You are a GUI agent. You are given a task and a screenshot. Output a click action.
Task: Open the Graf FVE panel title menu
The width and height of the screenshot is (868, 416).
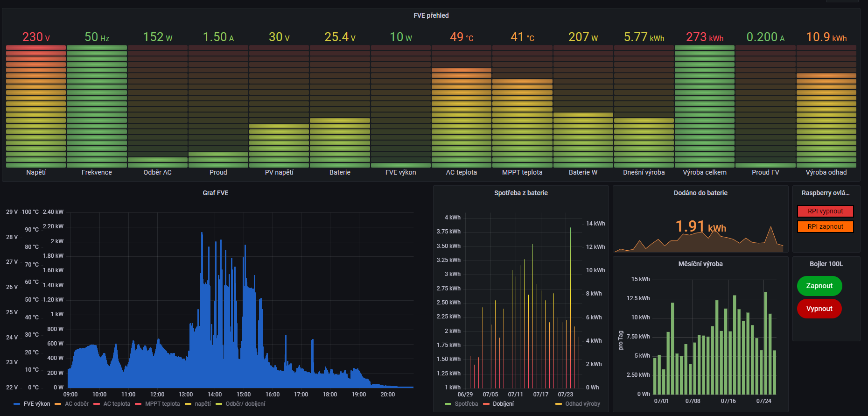215,193
